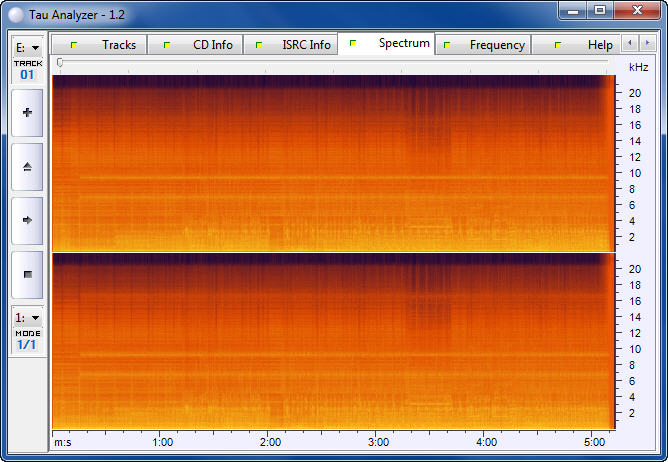Switch to the Tracks tab
Viewport: 668px width, 462px height.
(100, 45)
